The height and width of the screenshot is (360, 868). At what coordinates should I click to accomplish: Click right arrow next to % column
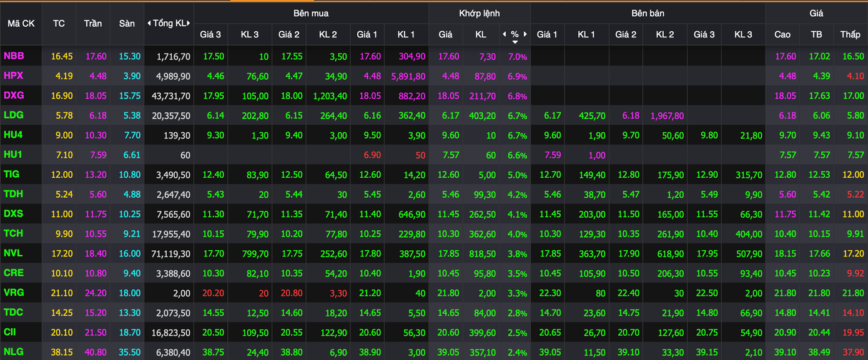pyautogui.click(x=525, y=34)
